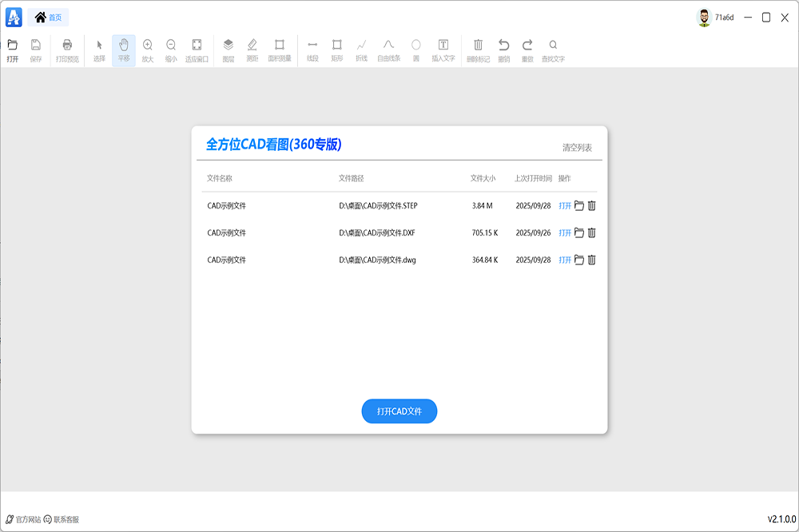Screen dimensions: 799x532
Task: Click the 放大 zoom in icon
Action: (x=148, y=50)
